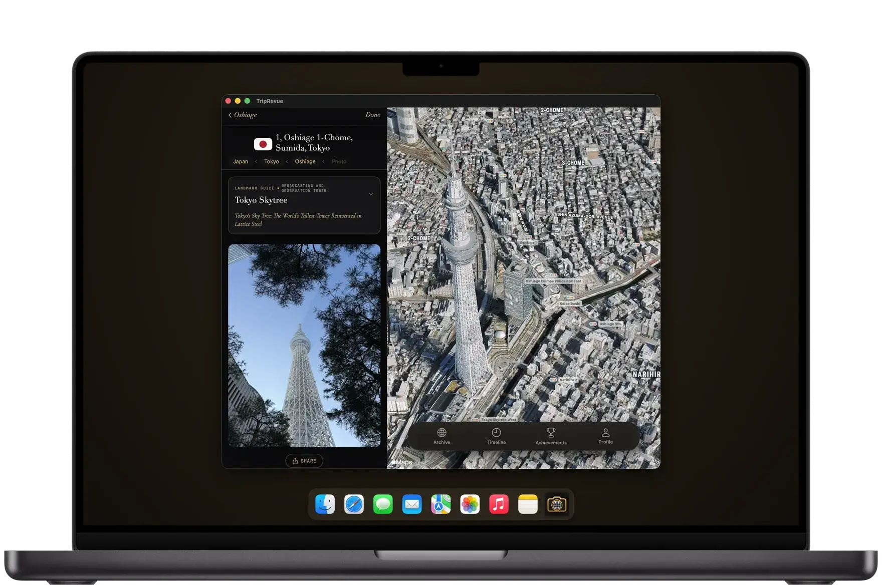
Task: Click the NARIHIR district map label
Action: [646, 374]
